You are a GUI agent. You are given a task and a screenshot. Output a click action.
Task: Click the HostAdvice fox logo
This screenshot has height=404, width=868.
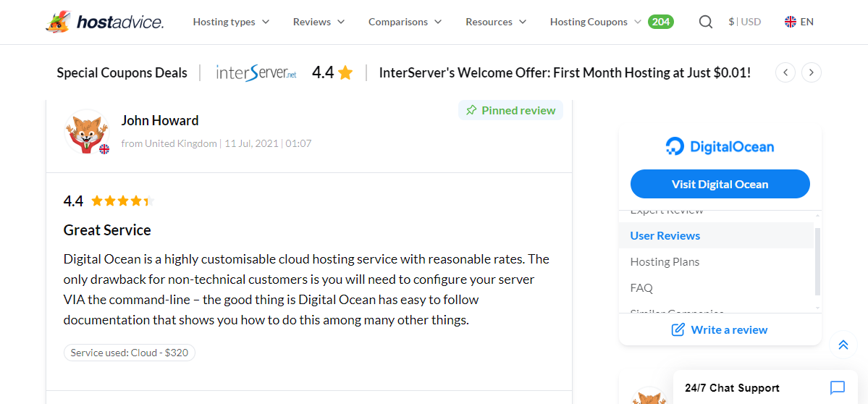[105, 22]
